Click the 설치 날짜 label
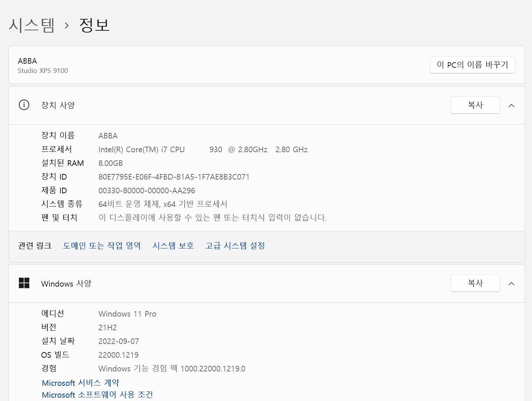Image resolution: width=532 pixels, height=401 pixels. 58,341
